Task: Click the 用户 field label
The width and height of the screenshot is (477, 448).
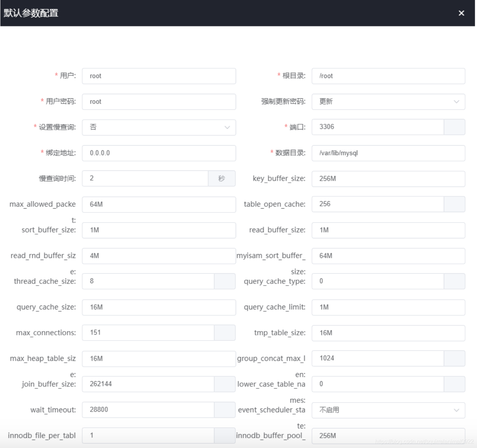Action: [x=67, y=76]
